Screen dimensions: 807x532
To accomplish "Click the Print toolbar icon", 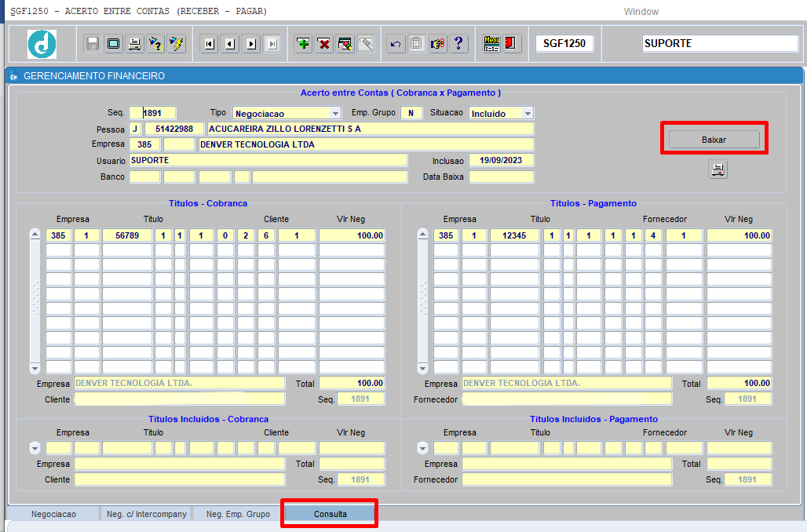I will click(x=134, y=44).
